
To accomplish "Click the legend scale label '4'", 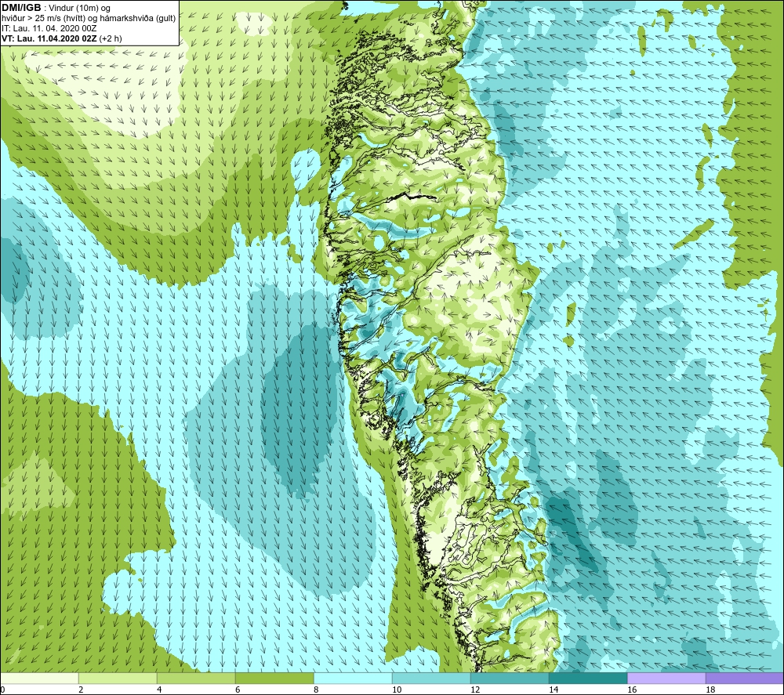I will (159, 690).
